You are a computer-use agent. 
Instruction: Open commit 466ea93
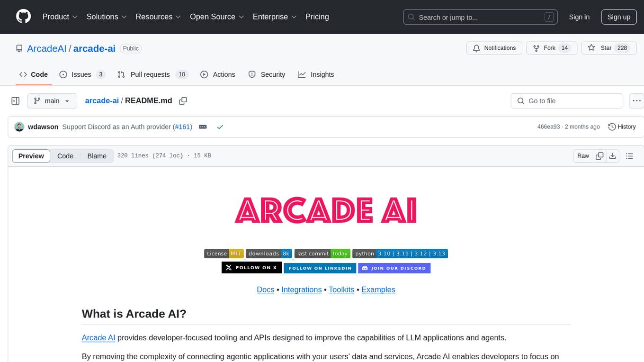(x=548, y=127)
